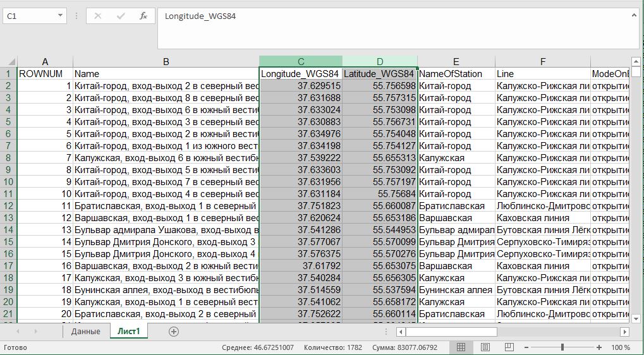
Task: Select column D header
Action: (380, 61)
